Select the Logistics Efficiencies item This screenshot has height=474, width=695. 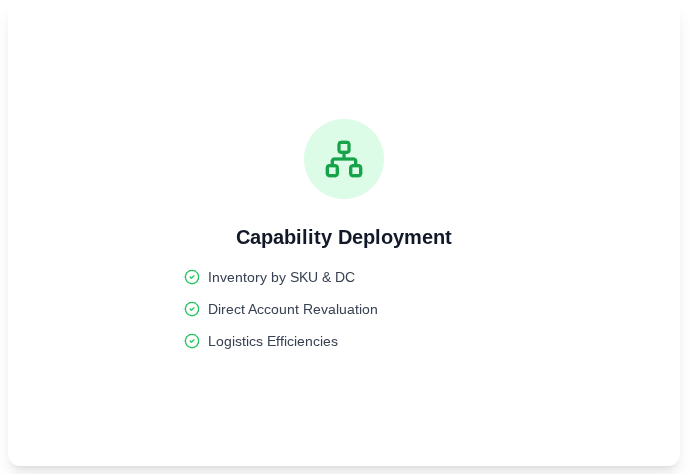click(x=272, y=341)
